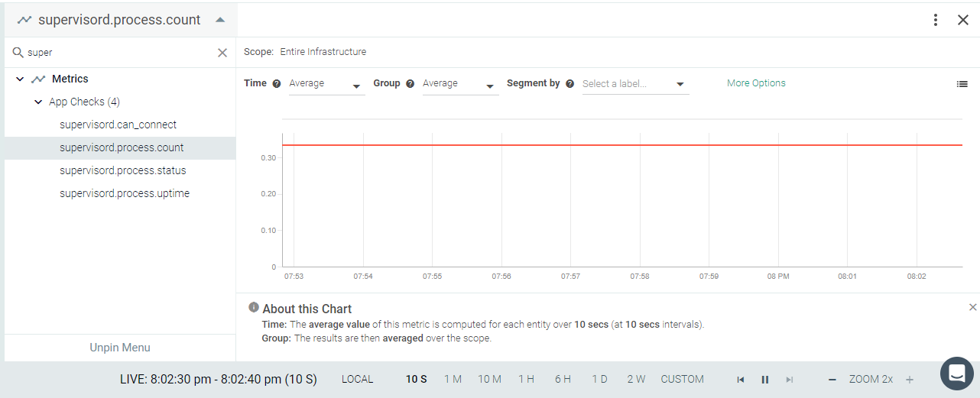Click Time help question mark icon

pyautogui.click(x=277, y=83)
